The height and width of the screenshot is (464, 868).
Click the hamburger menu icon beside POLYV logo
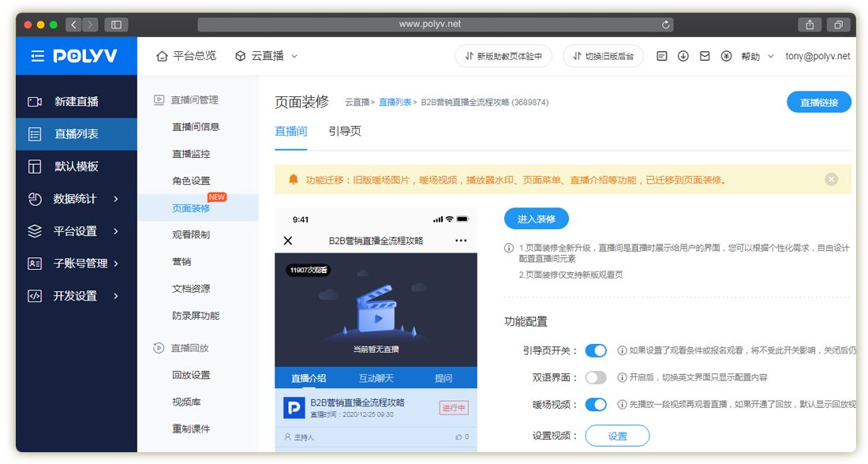pyautogui.click(x=37, y=56)
